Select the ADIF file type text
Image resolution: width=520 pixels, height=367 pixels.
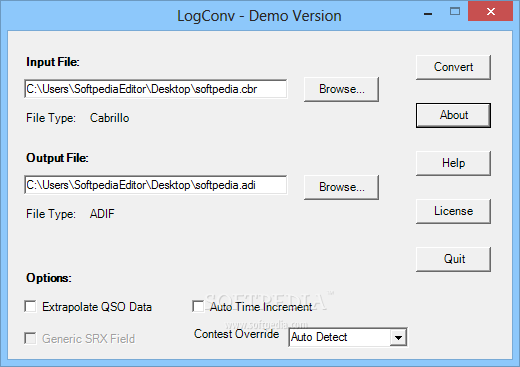[x=102, y=214]
